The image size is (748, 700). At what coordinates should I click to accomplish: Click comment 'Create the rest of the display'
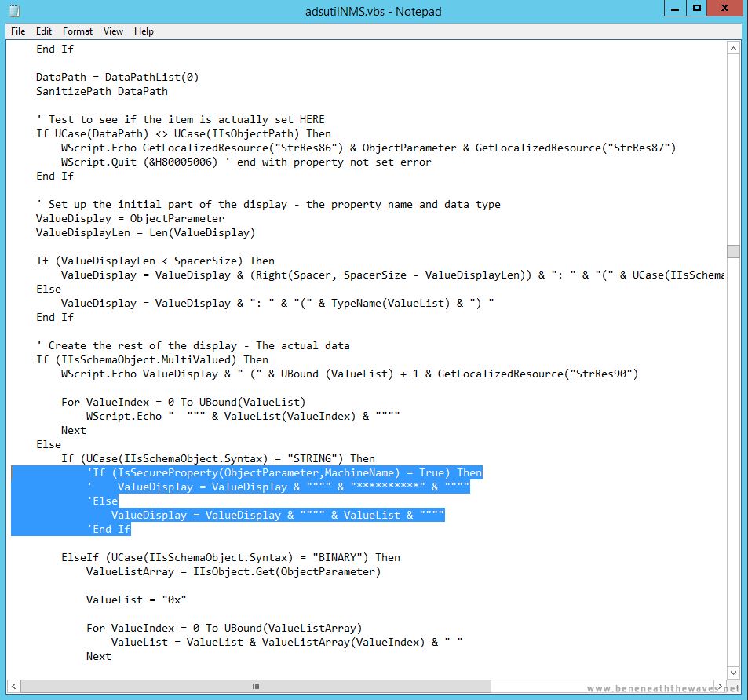pos(193,346)
